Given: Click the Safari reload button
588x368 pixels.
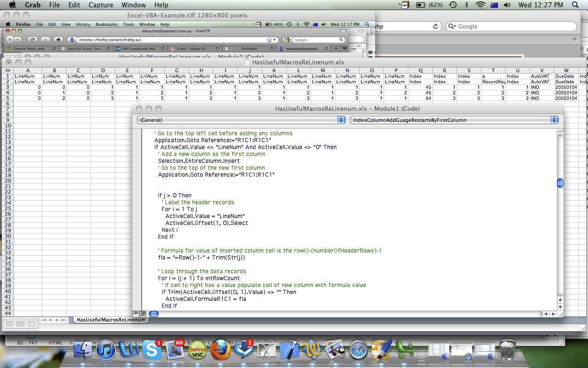Looking at the screenshot, I should [435, 27].
